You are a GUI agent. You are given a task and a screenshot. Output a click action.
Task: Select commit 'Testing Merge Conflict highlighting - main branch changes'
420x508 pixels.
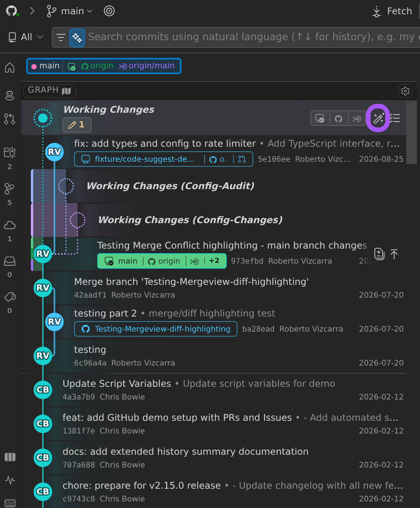[213, 254]
